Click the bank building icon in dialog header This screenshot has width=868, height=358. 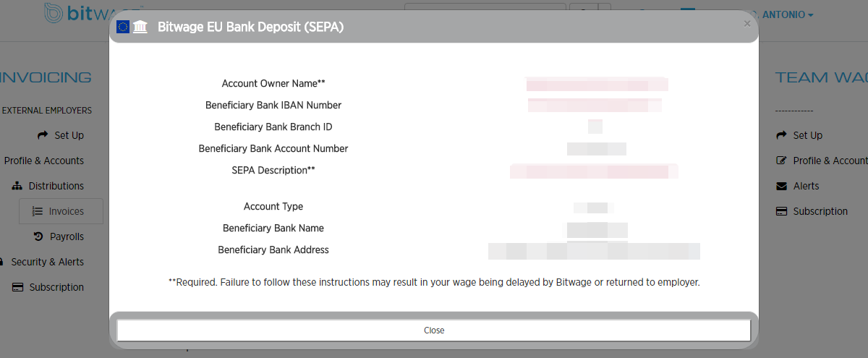point(140,27)
